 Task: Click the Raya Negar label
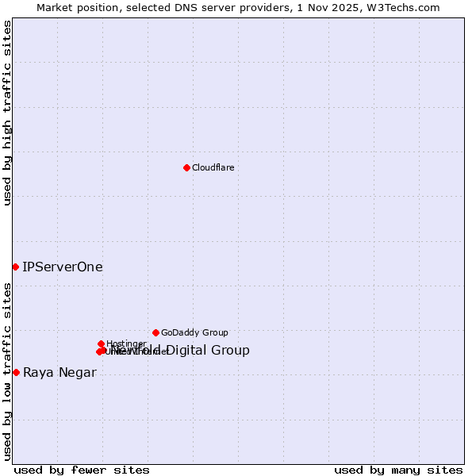59,373
